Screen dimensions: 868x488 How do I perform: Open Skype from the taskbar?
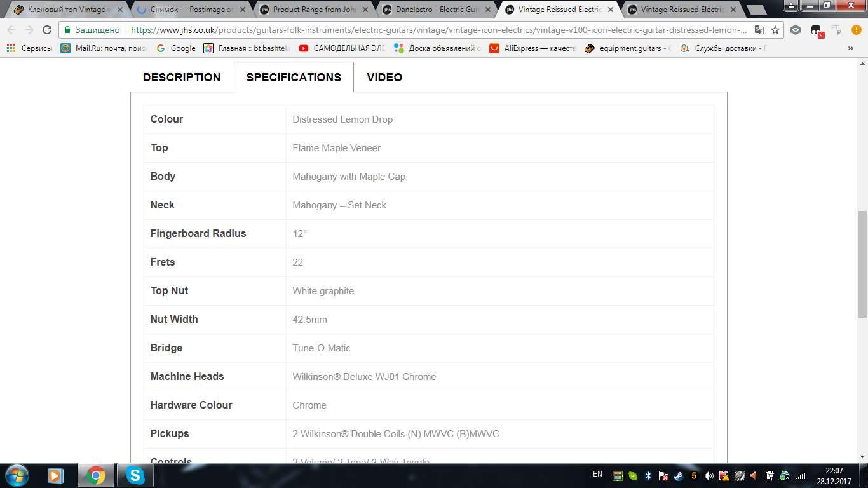pos(135,475)
